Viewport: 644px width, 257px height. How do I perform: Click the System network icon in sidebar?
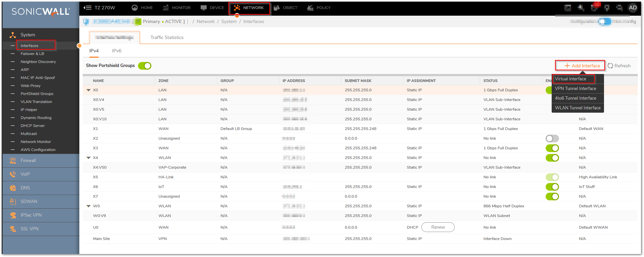pyautogui.click(x=13, y=35)
